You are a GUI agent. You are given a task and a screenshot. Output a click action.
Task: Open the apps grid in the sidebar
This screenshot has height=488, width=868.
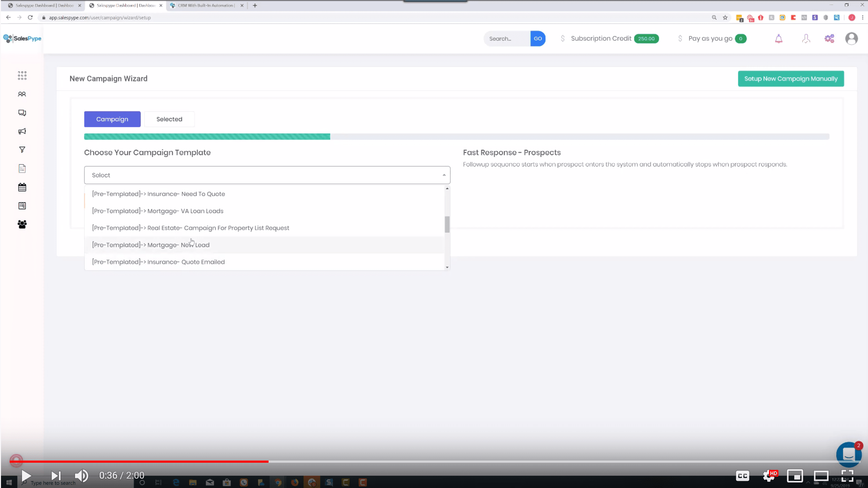click(22, 75)
